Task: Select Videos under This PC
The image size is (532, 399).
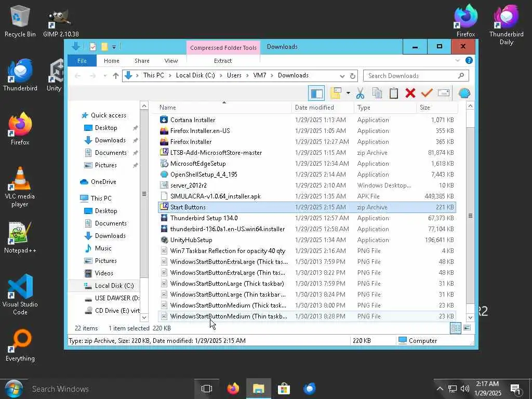Action: coord(99,273)
